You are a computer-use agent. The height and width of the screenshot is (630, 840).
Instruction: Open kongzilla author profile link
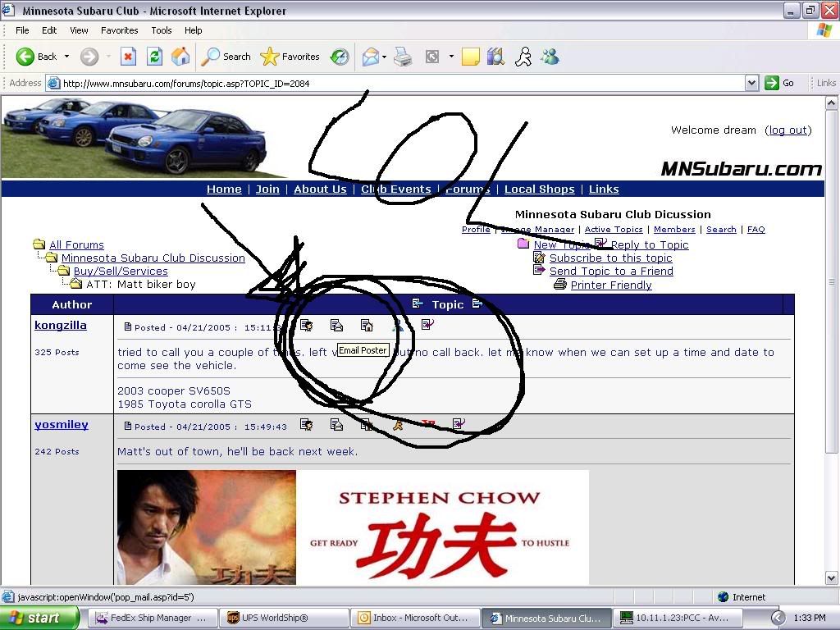61,325
